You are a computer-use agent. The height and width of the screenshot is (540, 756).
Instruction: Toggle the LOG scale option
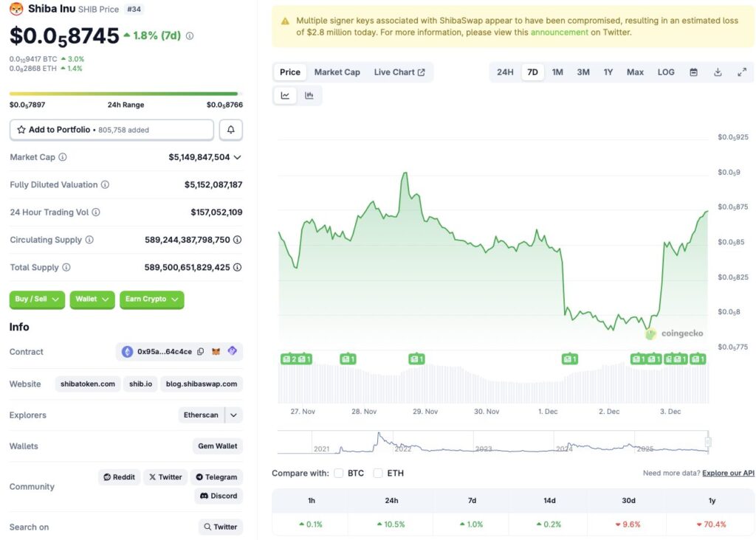[x=666, y=72]
